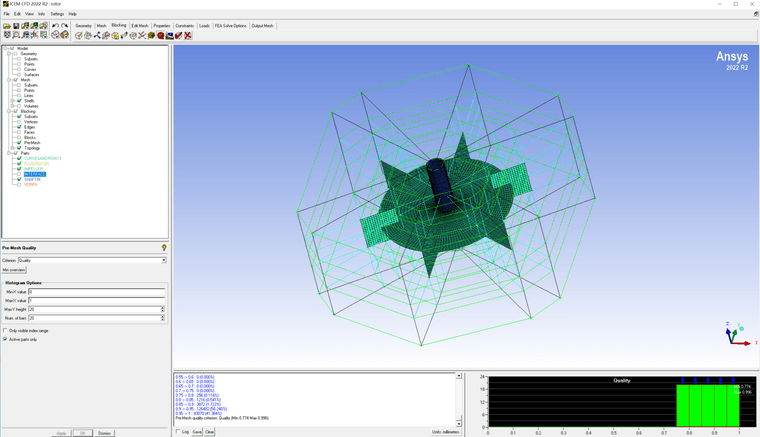760x437 pixels.
Task: Click the Check Blocks red checkmark icon
Action: click(178, 35)
